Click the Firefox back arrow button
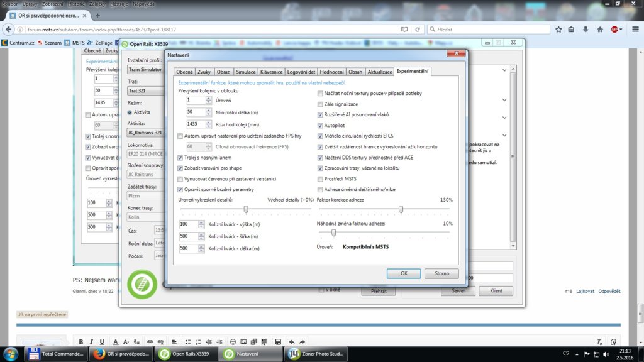This screenshot has width=644, height=362. [x=9, y=30]
